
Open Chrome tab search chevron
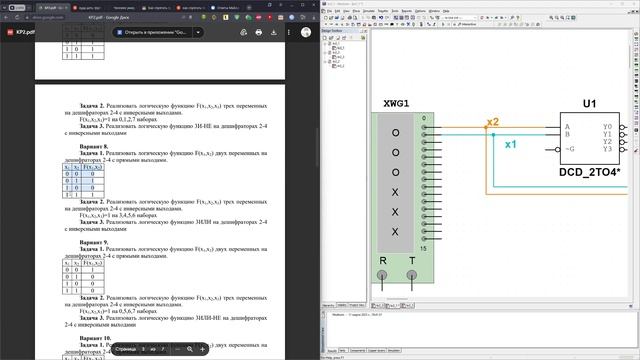[x=4, y=7]
